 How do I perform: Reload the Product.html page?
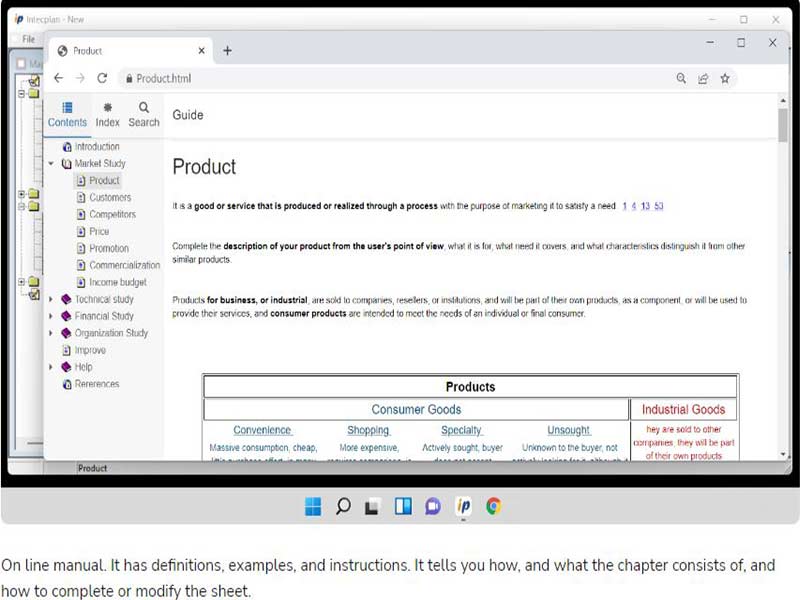[102, 78]
